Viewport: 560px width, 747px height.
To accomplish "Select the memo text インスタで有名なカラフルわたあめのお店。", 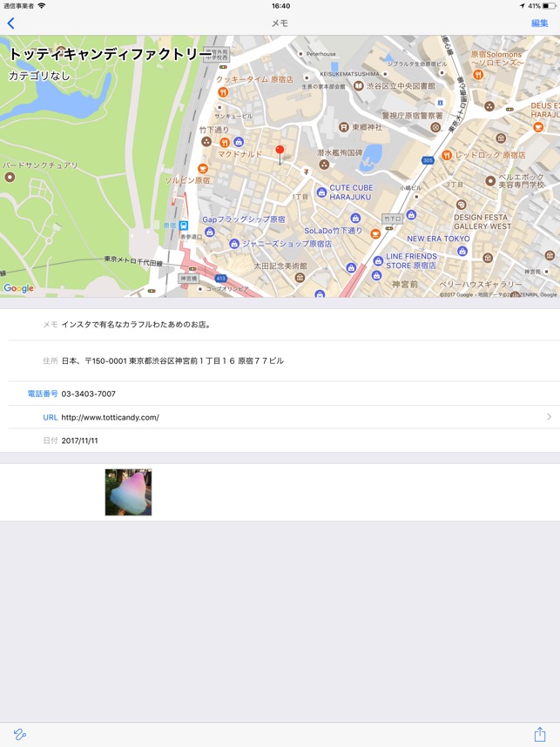I will tap(137, 325).
